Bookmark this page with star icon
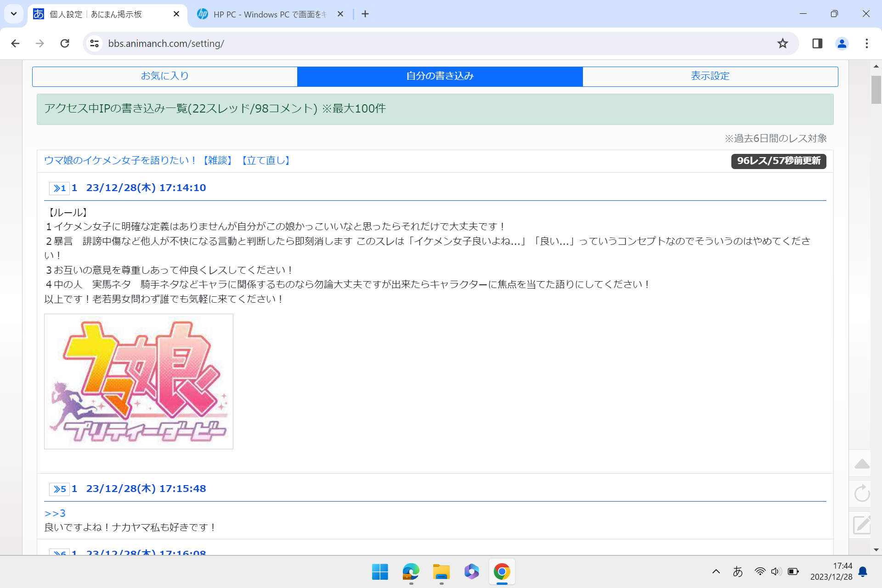Screen dimensions: 882x588 point(782,44)
